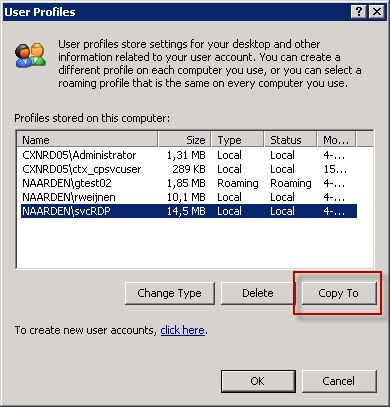Select the CXNRD05\Administrator profile
Viewport: 390px width, 407px height.
click(x=189, y=155)
